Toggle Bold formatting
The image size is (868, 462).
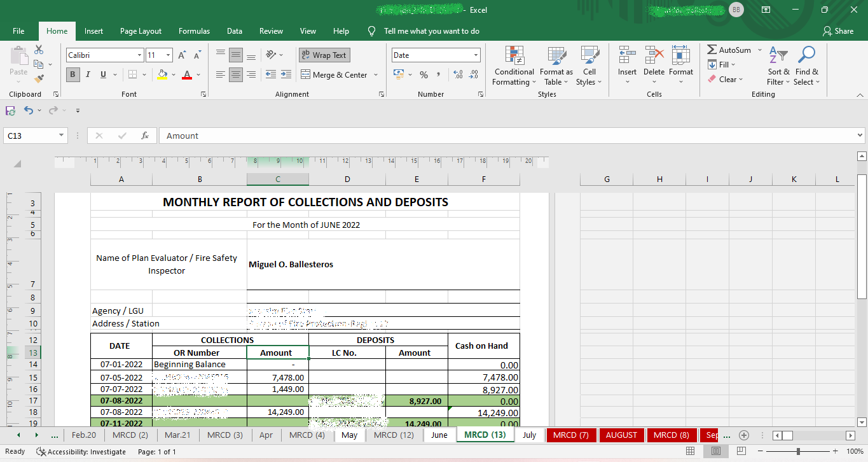(x=72, y=74)
